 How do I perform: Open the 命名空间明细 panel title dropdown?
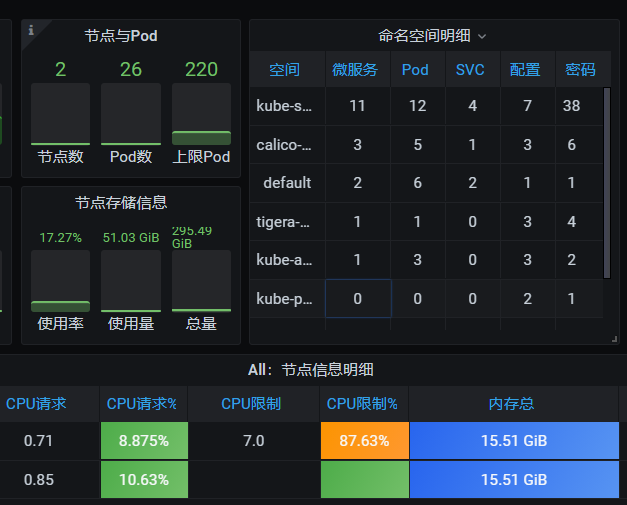click(432, 36)
